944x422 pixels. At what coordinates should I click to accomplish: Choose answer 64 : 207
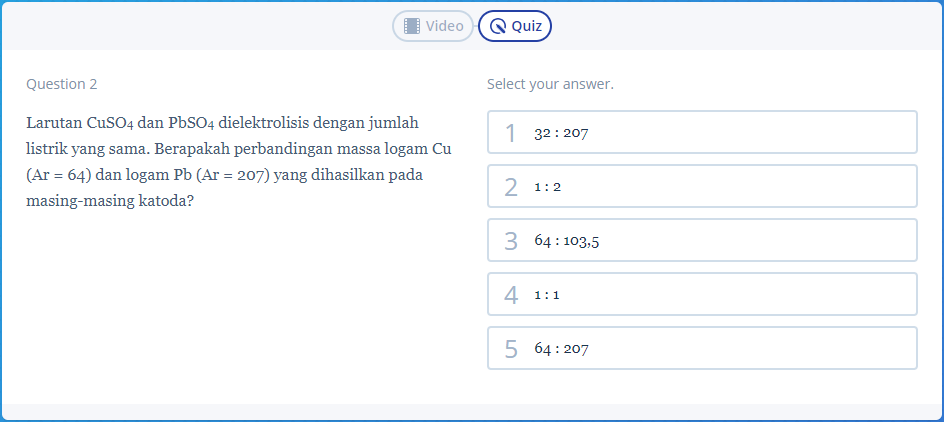pyautogui.click(x=702, y=348)
